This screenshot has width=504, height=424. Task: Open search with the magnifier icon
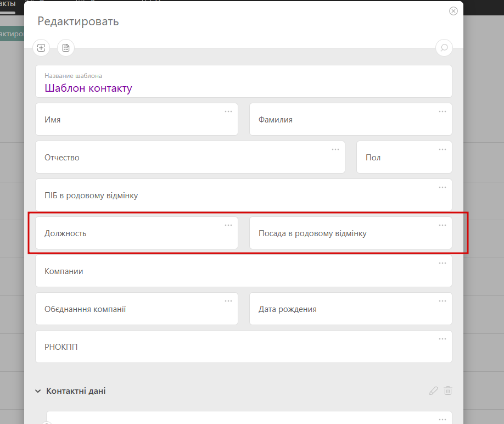tap(444, 48)
